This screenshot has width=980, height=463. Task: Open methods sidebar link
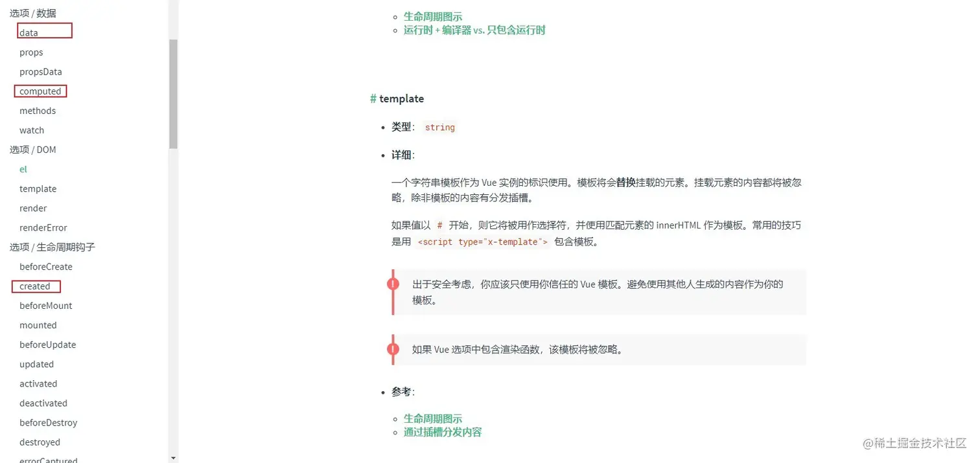[38, 111]
